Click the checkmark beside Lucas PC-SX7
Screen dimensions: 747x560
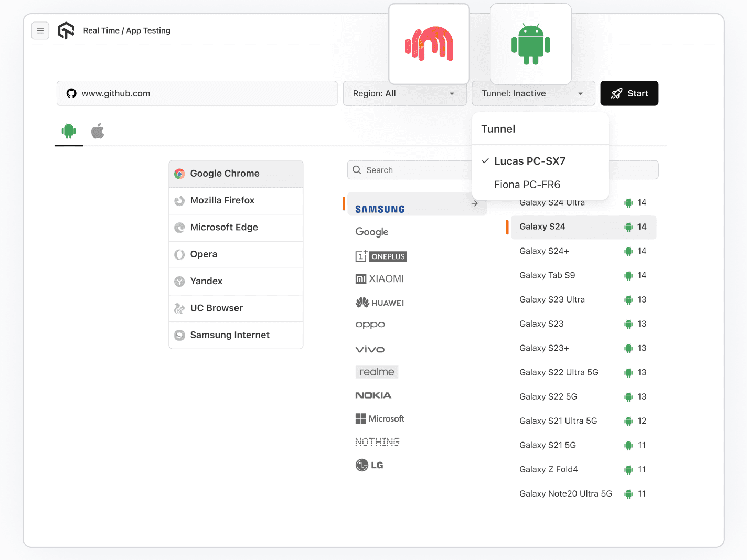[x=484, y=161]
